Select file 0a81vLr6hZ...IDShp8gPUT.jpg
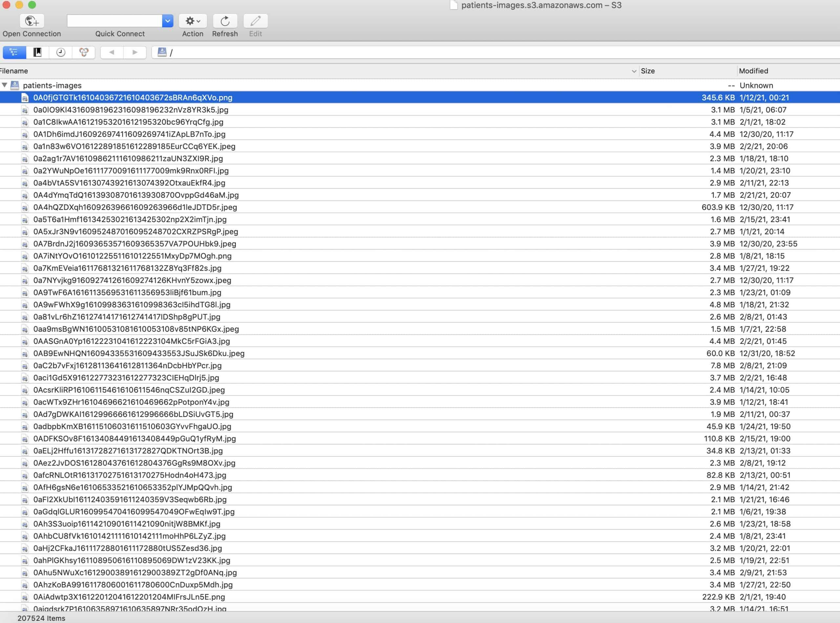The width and height of the screenshot is (840, 623). tap(420, 317)
